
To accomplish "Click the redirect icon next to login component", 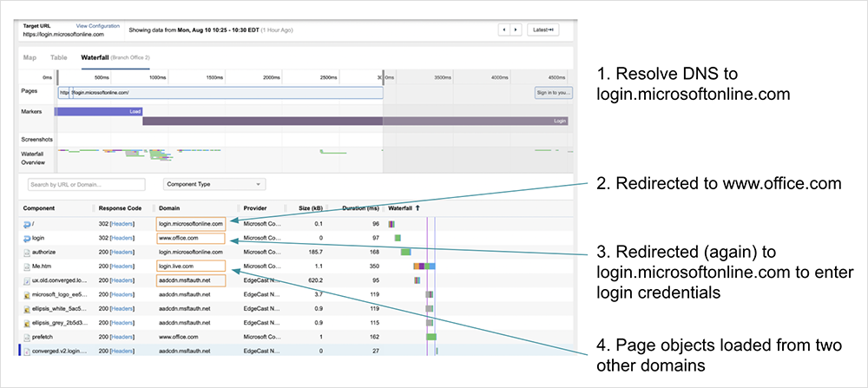I will point(25,237).
